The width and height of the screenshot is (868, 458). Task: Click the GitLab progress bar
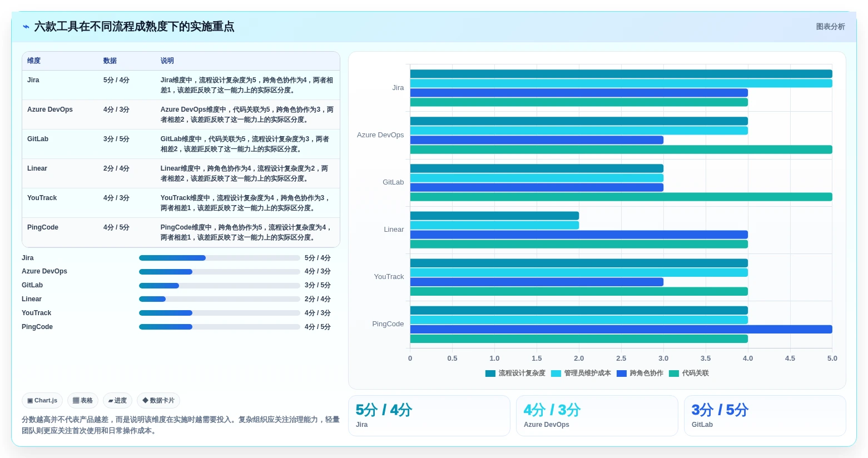(220, 286)
